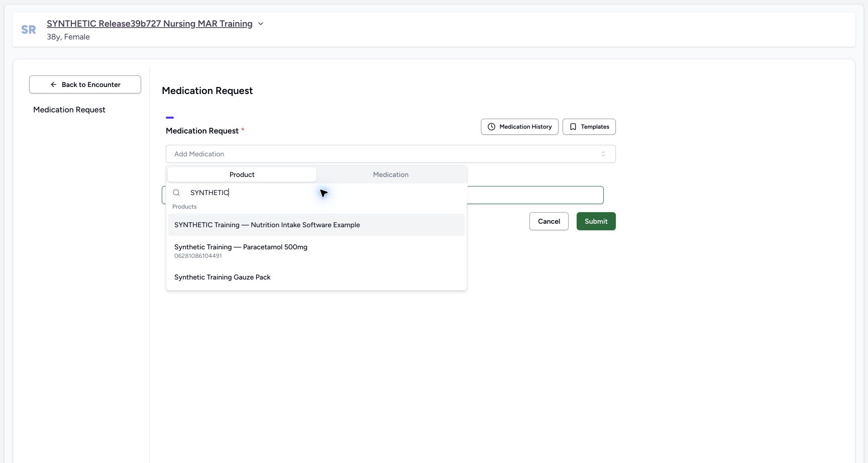Select Medication Request in the sidebar
Viewport: 868px width, 463px height.
pyautogui.click(x=69, y=110)
